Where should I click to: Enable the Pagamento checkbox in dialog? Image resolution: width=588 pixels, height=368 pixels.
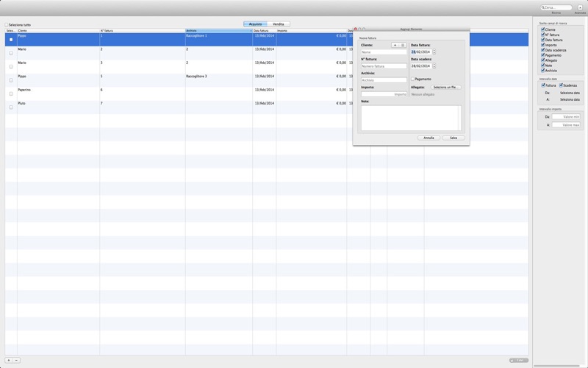412,79
